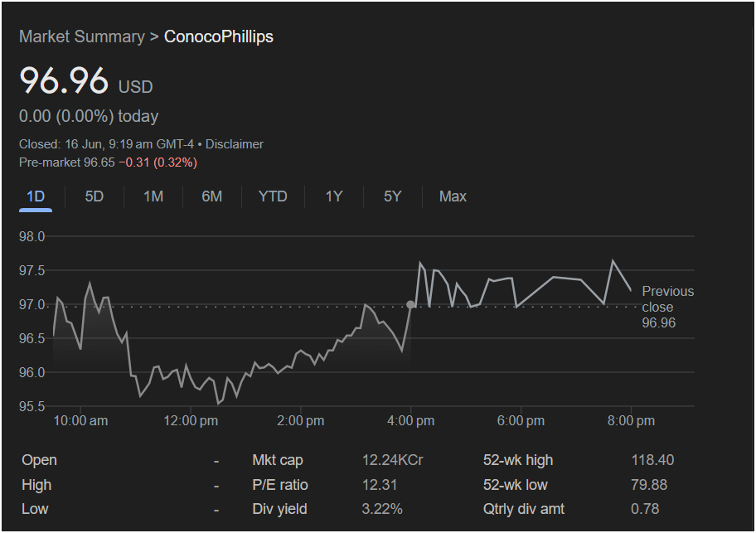Click the 52-wk high value 118.40
This screenshot has height=533, width=756.
click(x=652, y=460)
